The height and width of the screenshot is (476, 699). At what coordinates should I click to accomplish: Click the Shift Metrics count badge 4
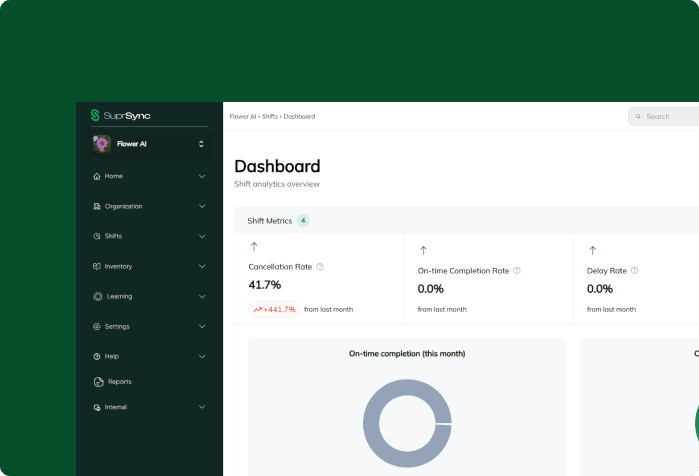click(x=303, y=220)
